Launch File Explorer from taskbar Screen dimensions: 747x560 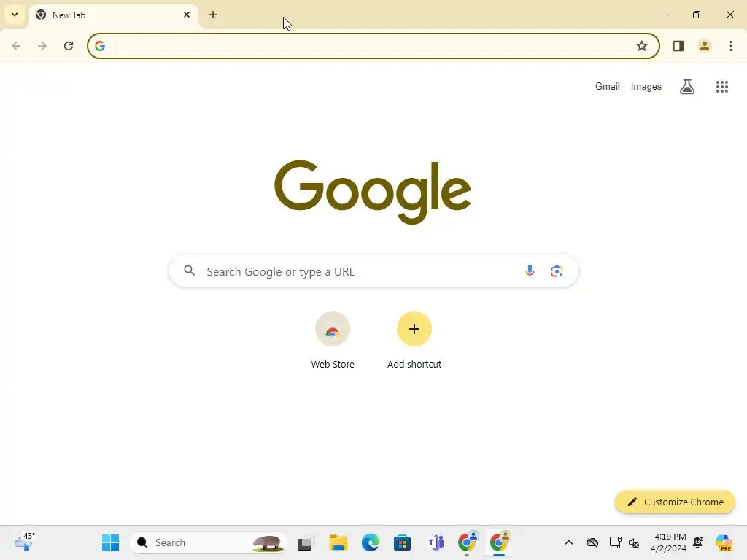click(x=338, y=542)
